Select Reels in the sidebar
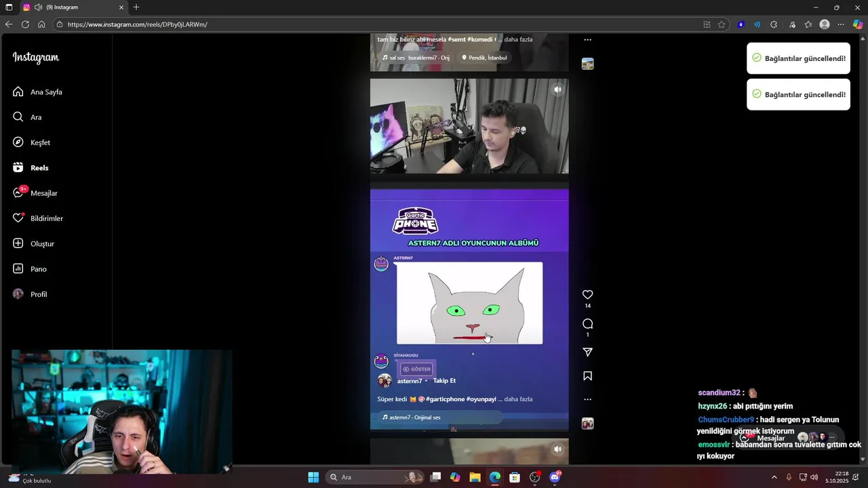This screenshot has height=488, width=868. 31,167
